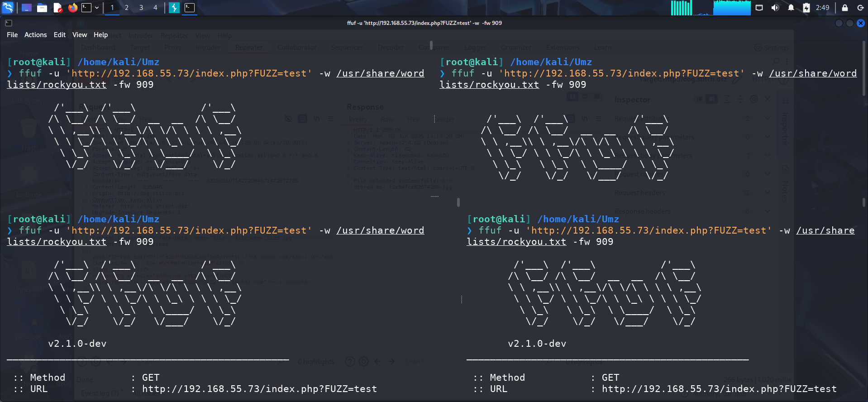Open the wired network connection icon
The width and height of the screenshot is (868, 402).
click(x=759, y=8)
